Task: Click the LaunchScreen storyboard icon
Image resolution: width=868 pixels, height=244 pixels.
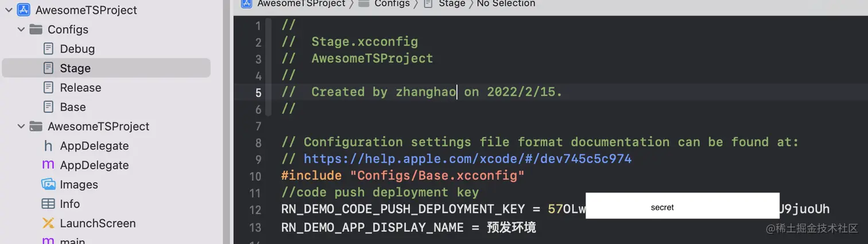Action: (x=48, y=223)
